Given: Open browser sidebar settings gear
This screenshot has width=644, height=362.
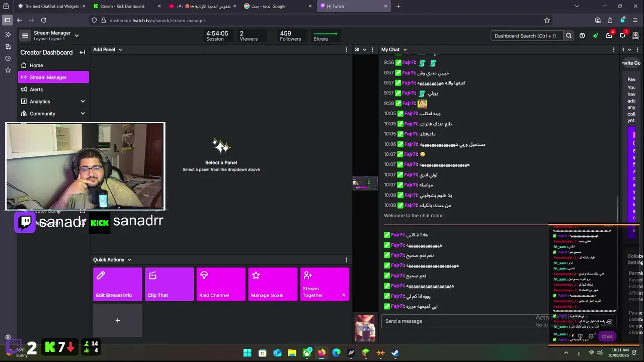Looking at the screenshot, I should 8,337.
